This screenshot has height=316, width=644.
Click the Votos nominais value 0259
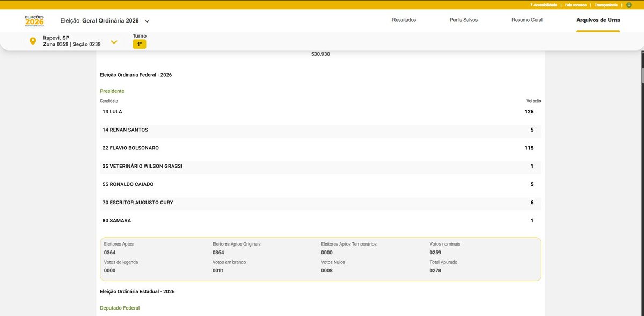click(435, 253)
